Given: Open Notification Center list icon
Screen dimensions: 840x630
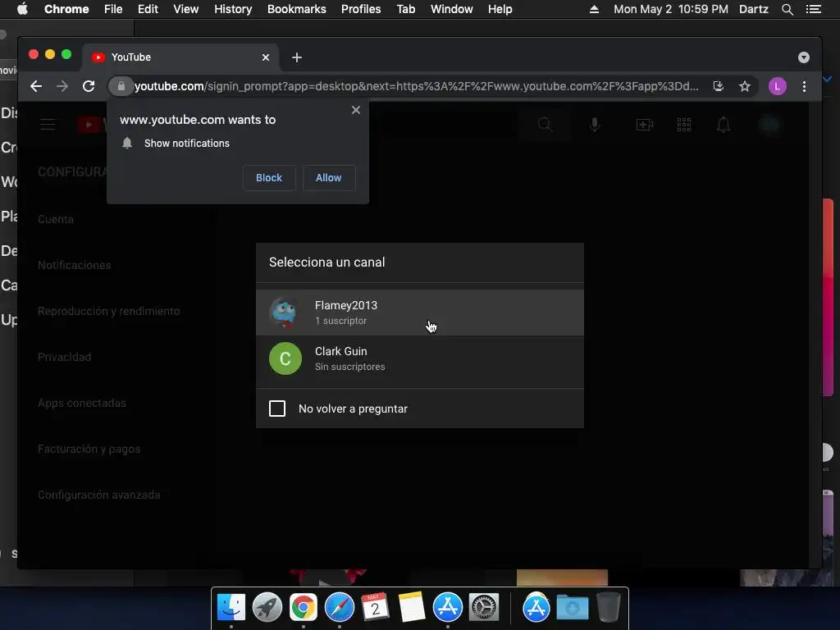Looking at the screenshot, I should (814, 9).
